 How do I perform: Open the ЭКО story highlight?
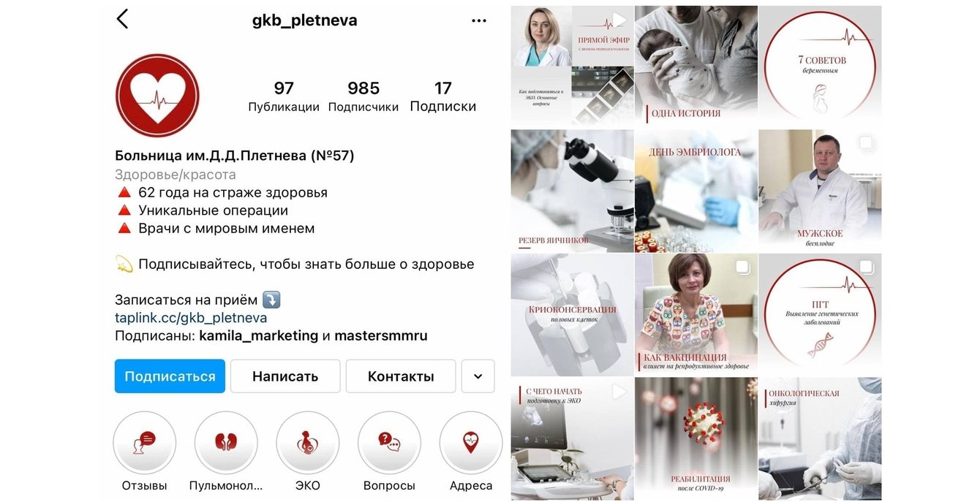click(x=308, y=444)
